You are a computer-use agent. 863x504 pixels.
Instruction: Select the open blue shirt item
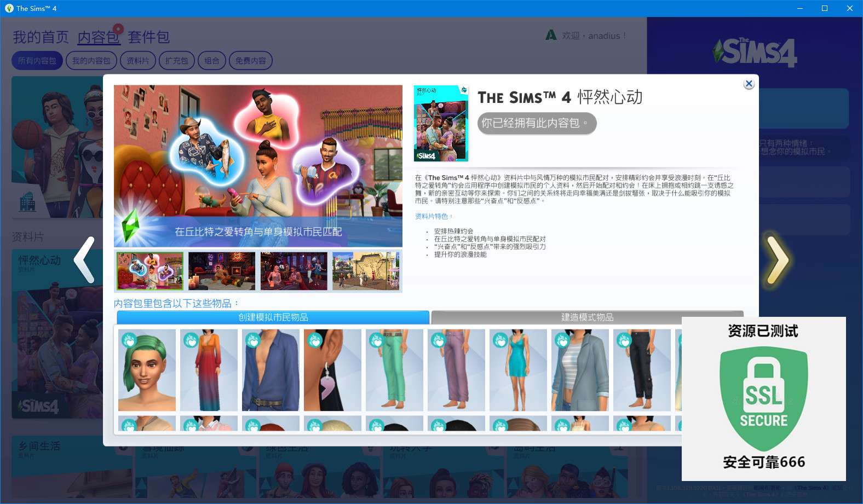pos(271,370)
